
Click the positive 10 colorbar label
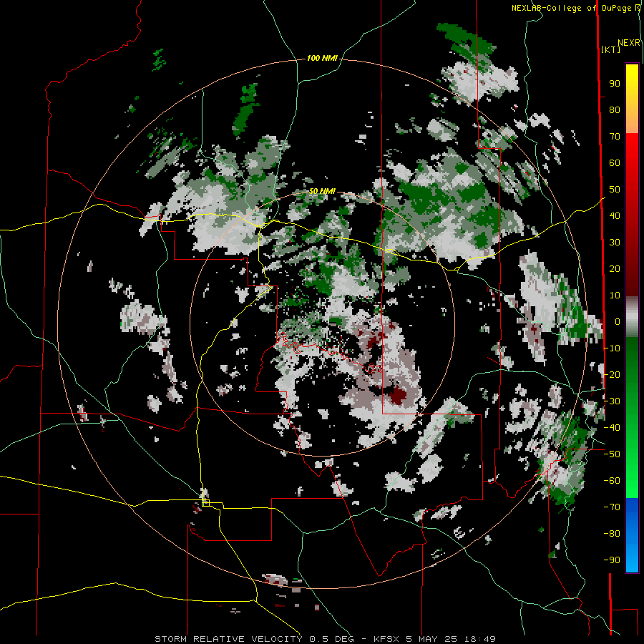tap(615, 296)
